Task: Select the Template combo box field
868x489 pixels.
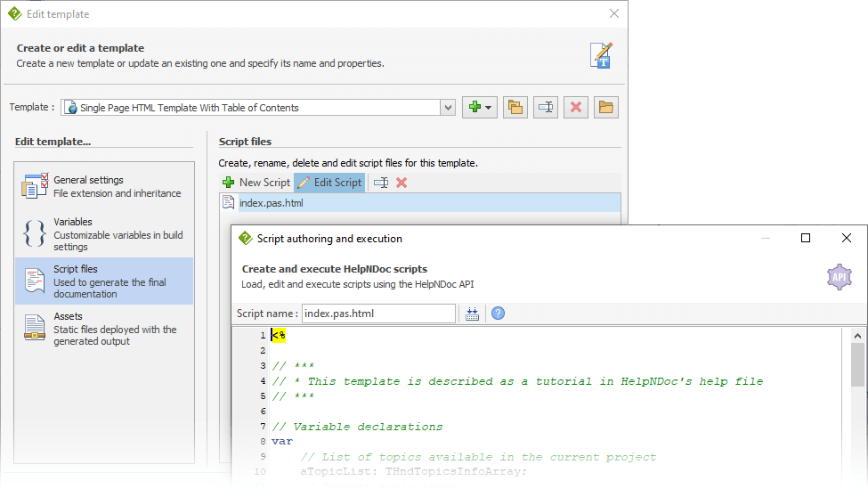Action: (258, 108)
